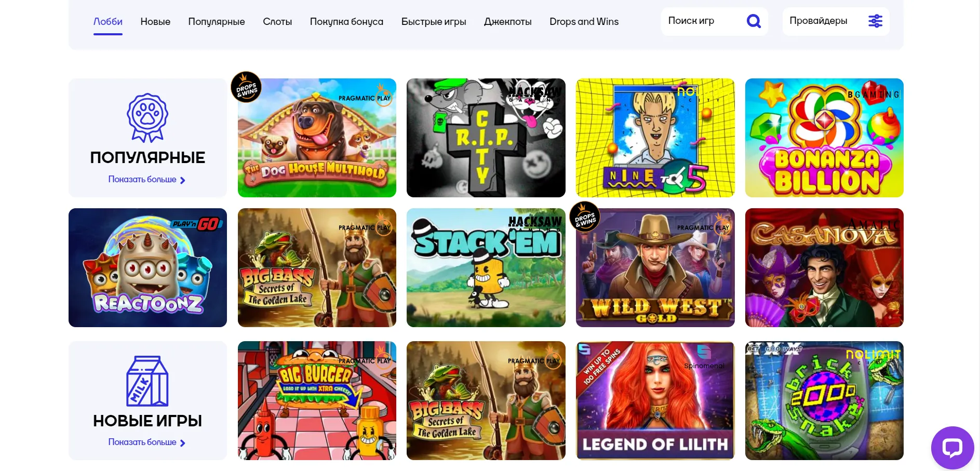Expand popular games via chevron arrow
980x471 pixels.
point(182,180)
